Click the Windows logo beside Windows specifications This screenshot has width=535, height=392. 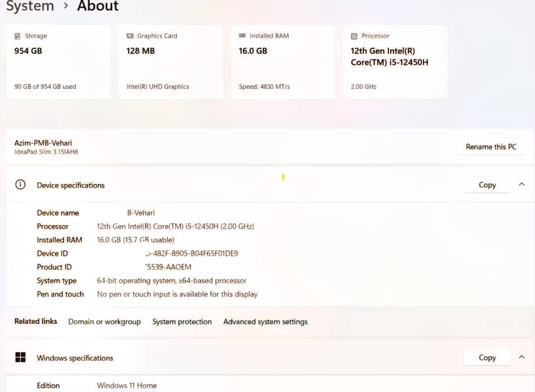[20, 358]
